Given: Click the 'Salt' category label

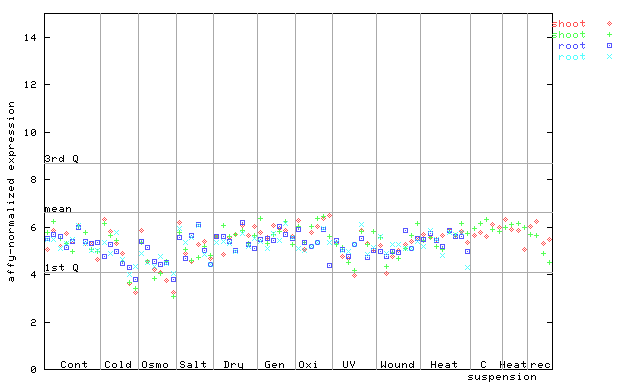Looking at the screenshot, I should (x=193, y=364).
